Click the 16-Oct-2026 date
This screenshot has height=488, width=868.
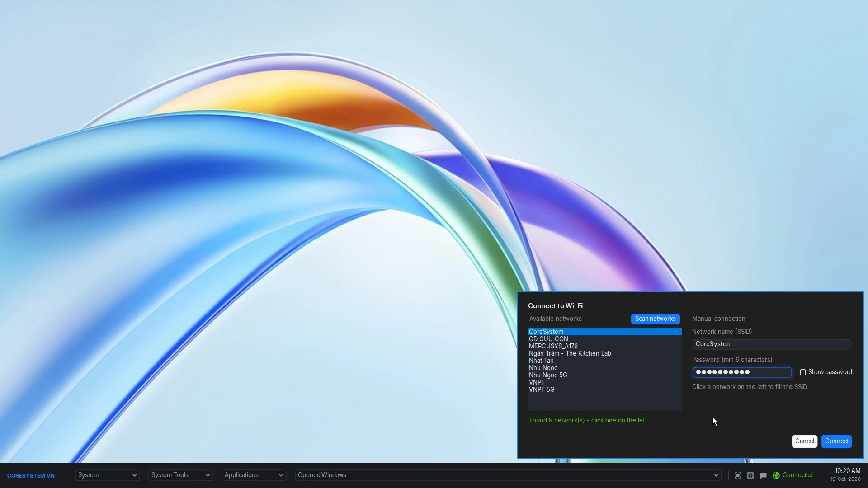845,479
